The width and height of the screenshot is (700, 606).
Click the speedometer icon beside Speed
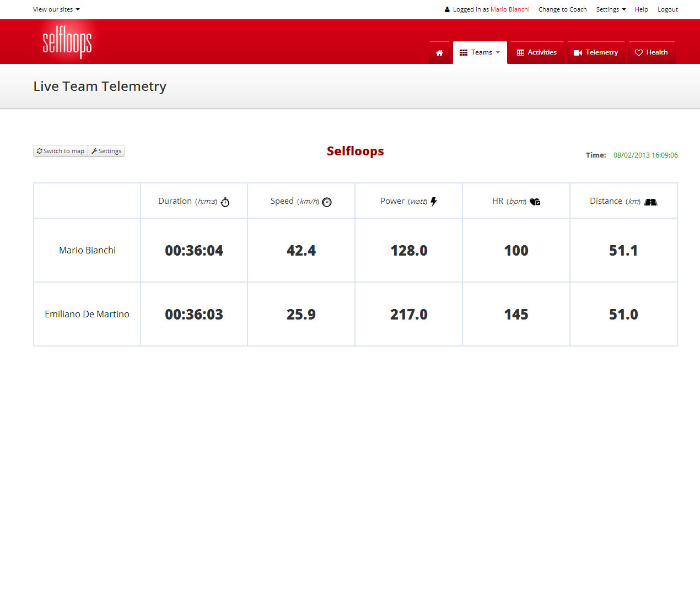327,202
